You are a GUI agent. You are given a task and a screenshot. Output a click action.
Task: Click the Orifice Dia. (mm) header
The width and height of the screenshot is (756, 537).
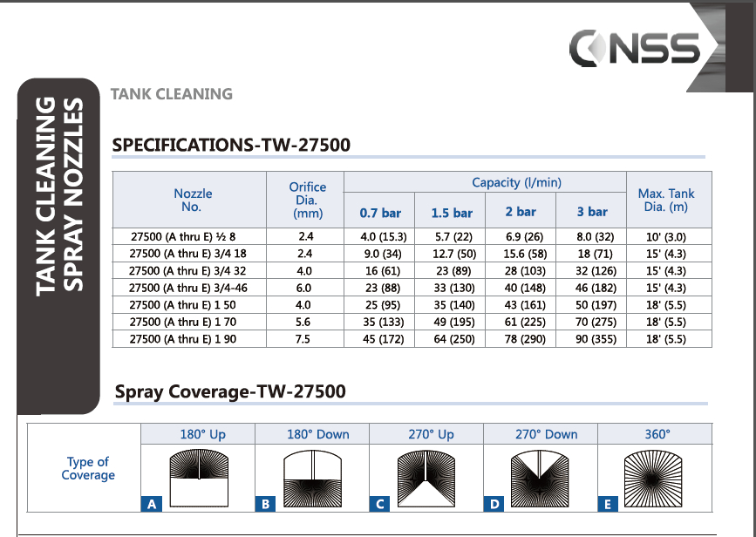tap(308, 200)
